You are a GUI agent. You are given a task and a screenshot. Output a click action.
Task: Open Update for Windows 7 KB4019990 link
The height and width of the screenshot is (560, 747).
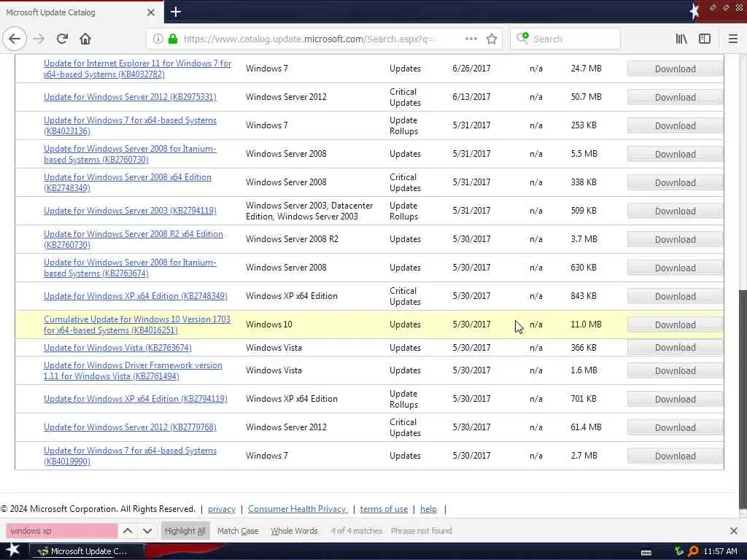click(x=130, y=456)
